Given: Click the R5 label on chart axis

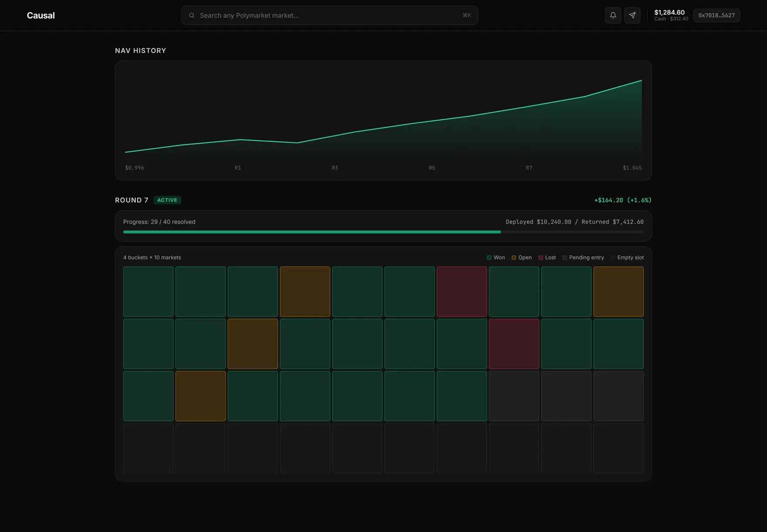Looking at the screenshot, I should [432, 168].
